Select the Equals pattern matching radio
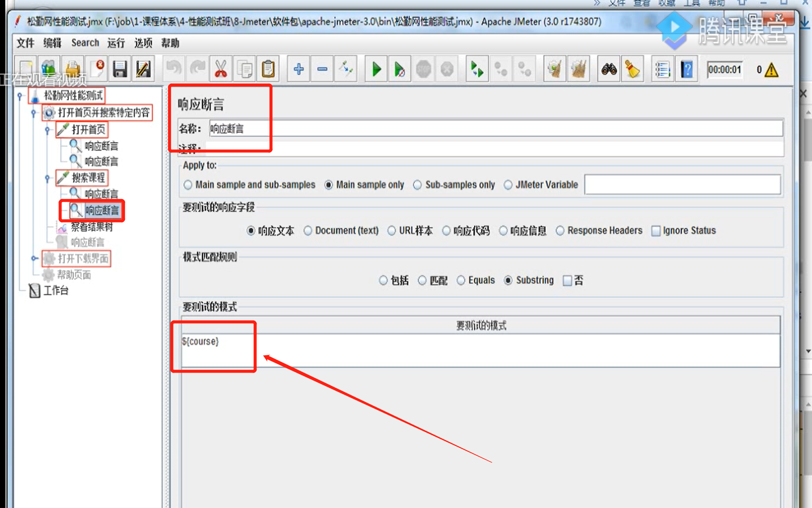This screenshot has width=812, height=508. 461,280
